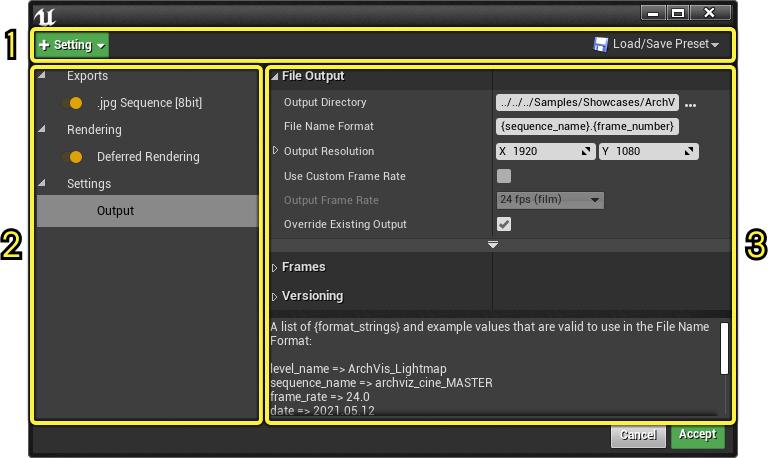This screenshot has width=768, height=458.
Task: Click the File Name Format input field
Action: (588, 127)
